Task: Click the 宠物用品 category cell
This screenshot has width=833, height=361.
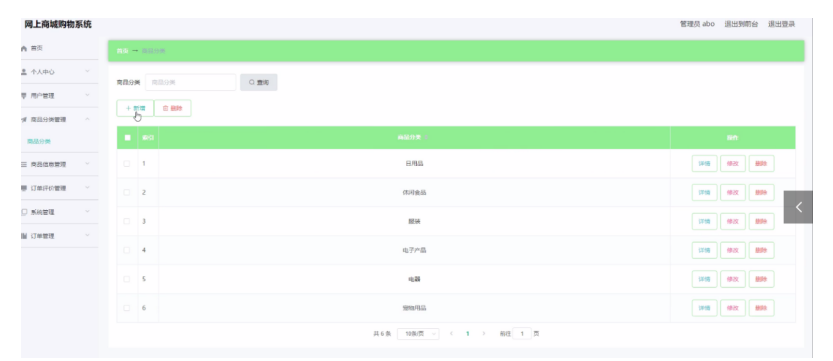Action: pyautogui.click(x=414, y=308)
